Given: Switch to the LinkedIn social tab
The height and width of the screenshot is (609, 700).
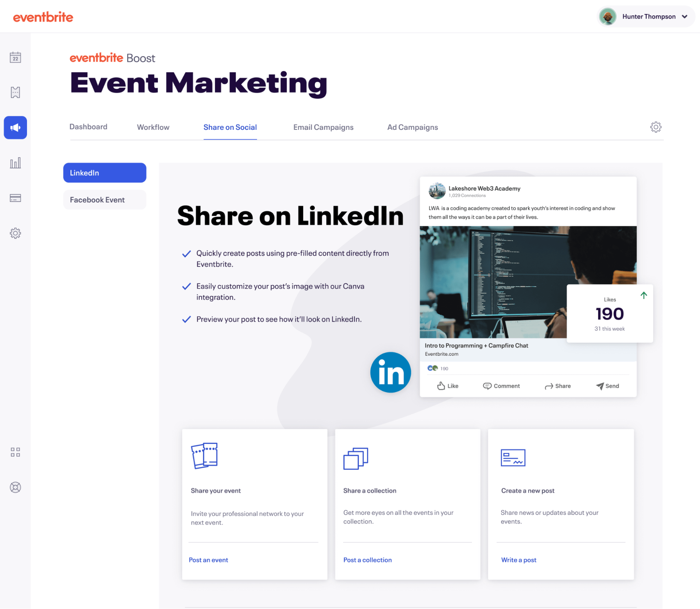Looking at the screenshot, I should pos(104,172).
